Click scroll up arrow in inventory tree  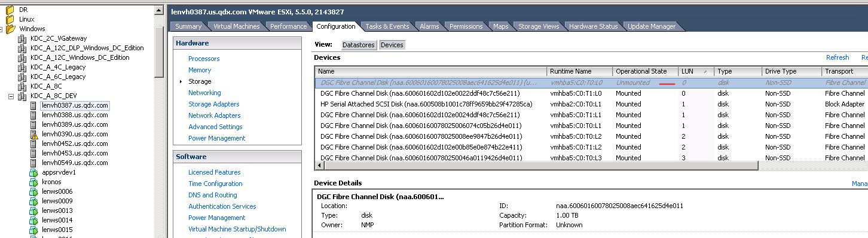point(158,10)
